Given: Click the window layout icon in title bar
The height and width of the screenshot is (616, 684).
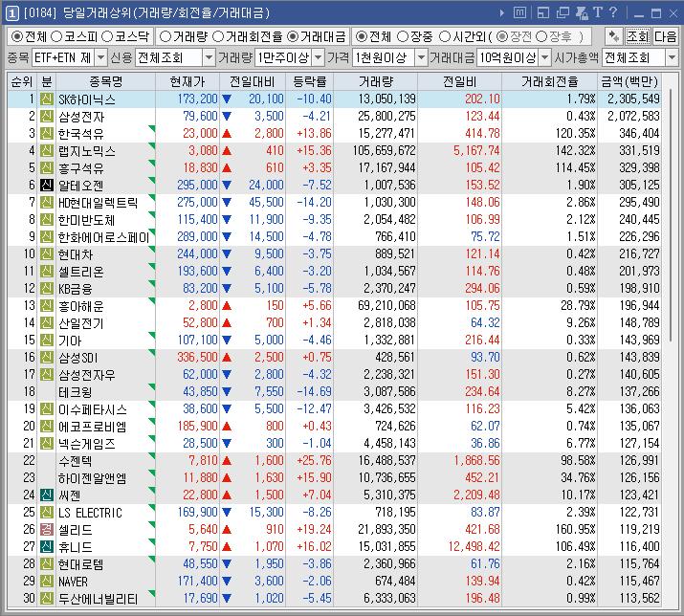Looking at the screenshot, I should [x=543, y=13].
